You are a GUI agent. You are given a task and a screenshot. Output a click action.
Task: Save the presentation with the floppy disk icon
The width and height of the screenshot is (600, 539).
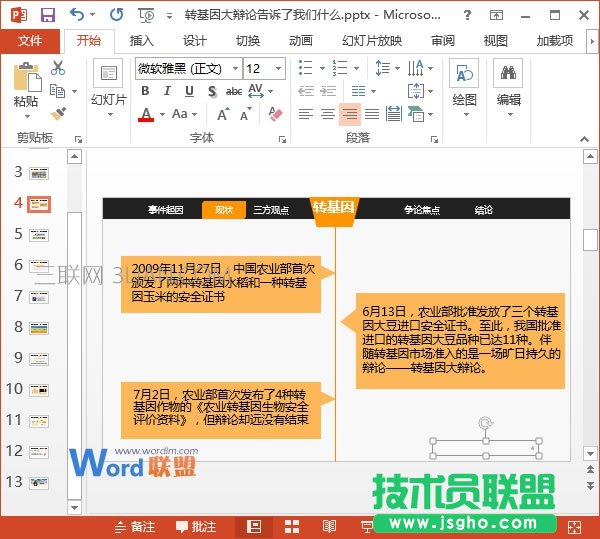coord(48,15)
